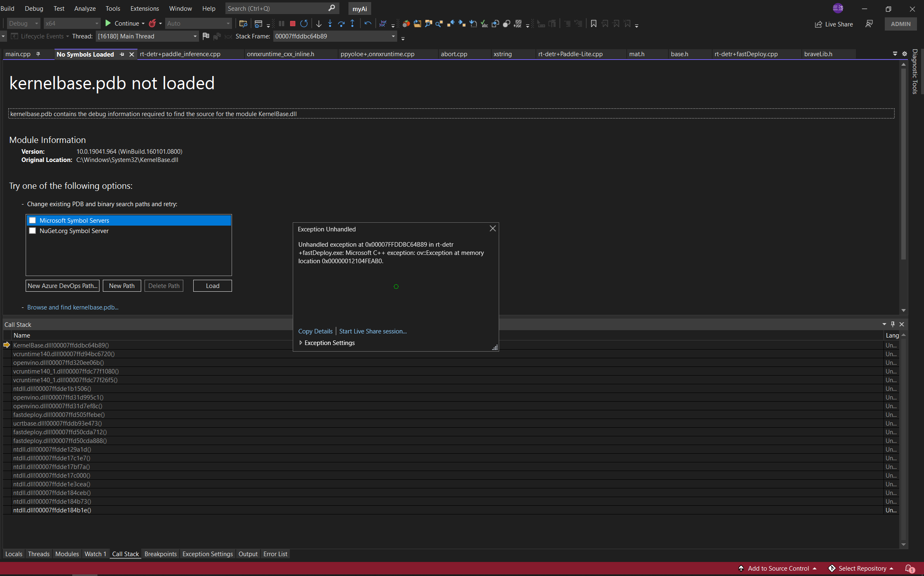Enable the Microsoft Symbol Servers checkbox
The height and width of the screenshot is (576, 924).
pyautogui.click(x=33, y=221)
